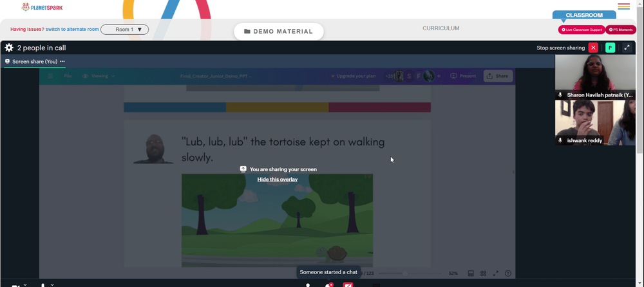
Task: Open the call settings gear icon
Action: (x=9, y=48)
